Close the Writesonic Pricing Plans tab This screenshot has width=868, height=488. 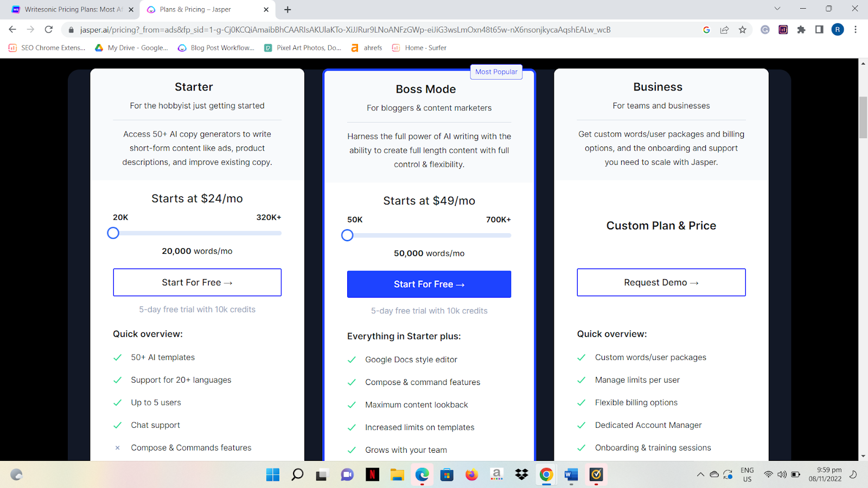pos(131,9)
